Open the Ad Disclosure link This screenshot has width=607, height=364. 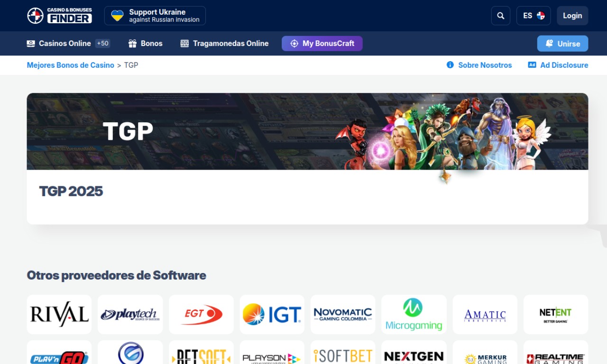coord(558,65)
